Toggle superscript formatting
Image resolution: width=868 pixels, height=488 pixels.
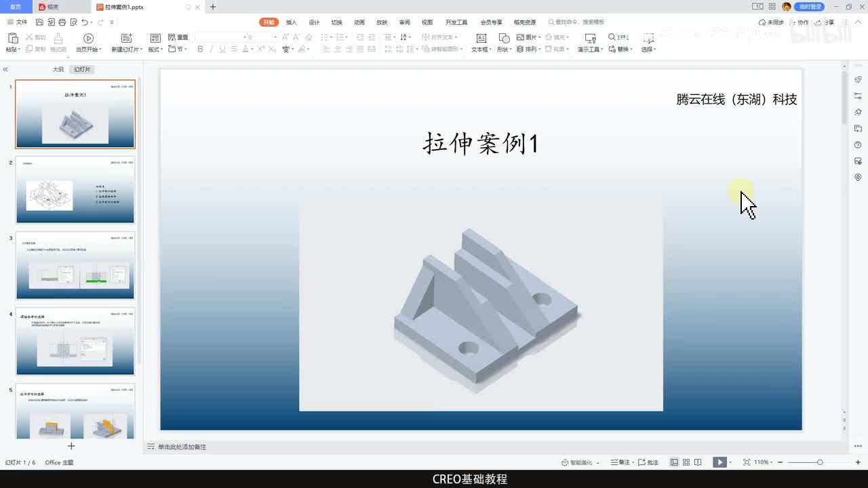coord(262,49)
